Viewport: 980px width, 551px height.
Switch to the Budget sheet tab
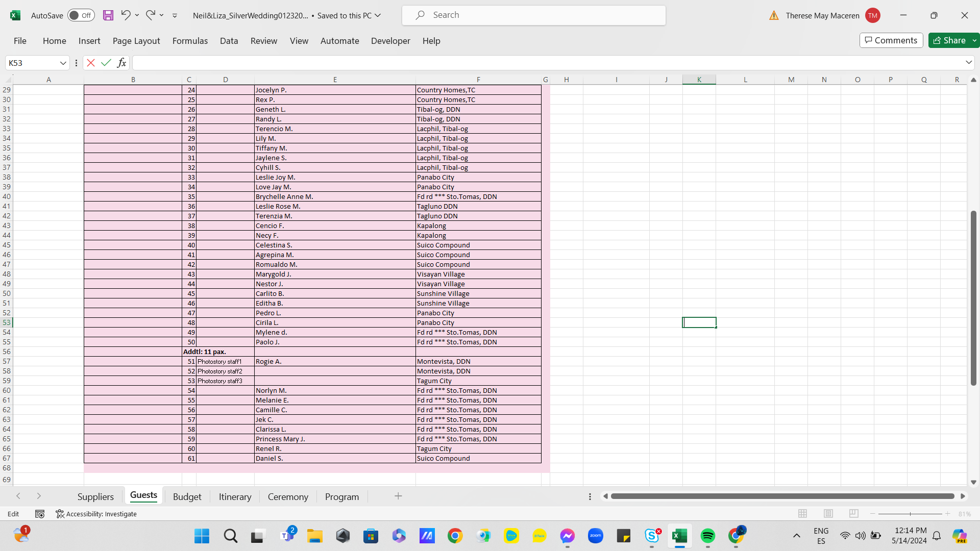187,497
